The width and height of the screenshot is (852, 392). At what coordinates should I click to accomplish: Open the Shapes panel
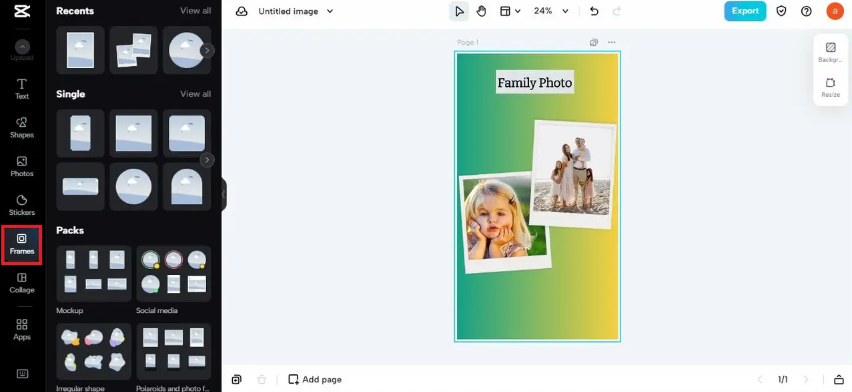22,127
